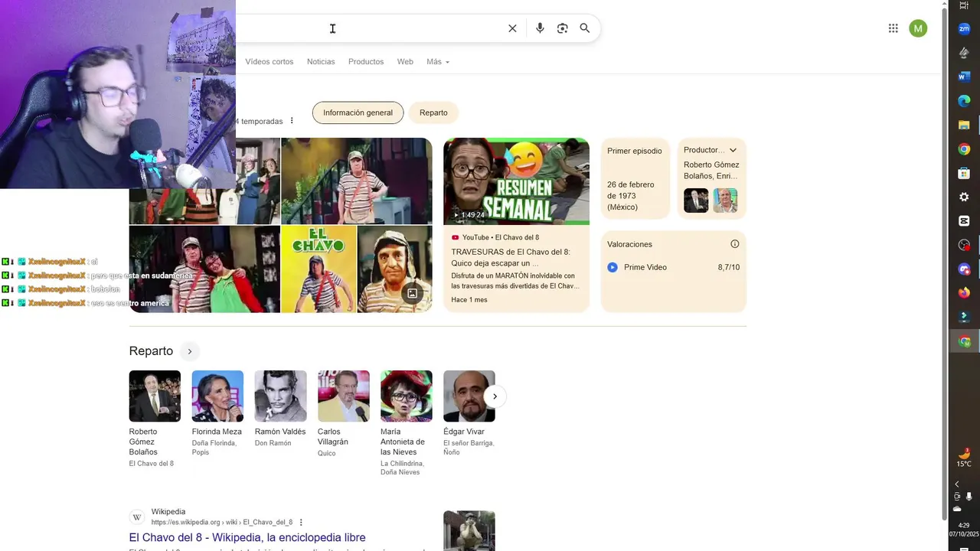Screen dimensions: 980x551
Task: Open Task View on the taskbar
Action: tap(964, 5)
